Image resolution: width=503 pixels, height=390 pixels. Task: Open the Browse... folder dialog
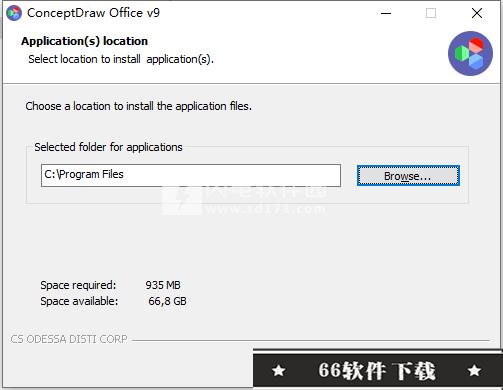(408, 176)
